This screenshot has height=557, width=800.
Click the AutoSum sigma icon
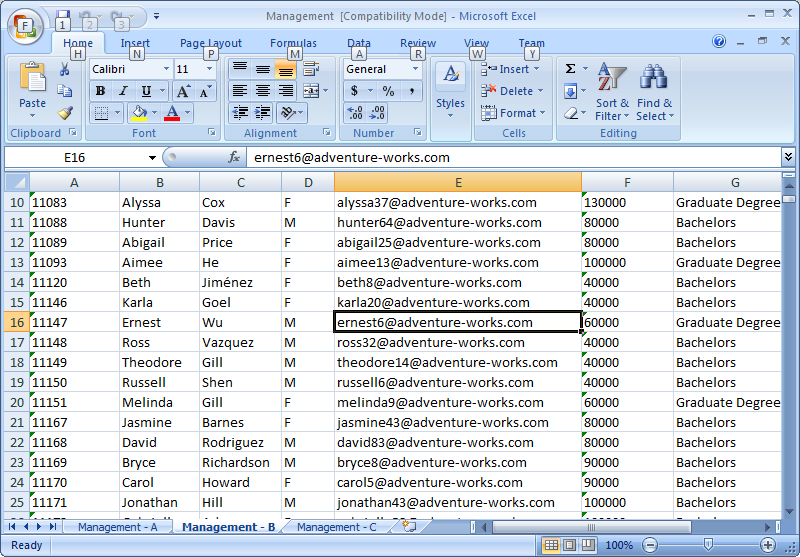pyautogui.click(x=571, y=68)
